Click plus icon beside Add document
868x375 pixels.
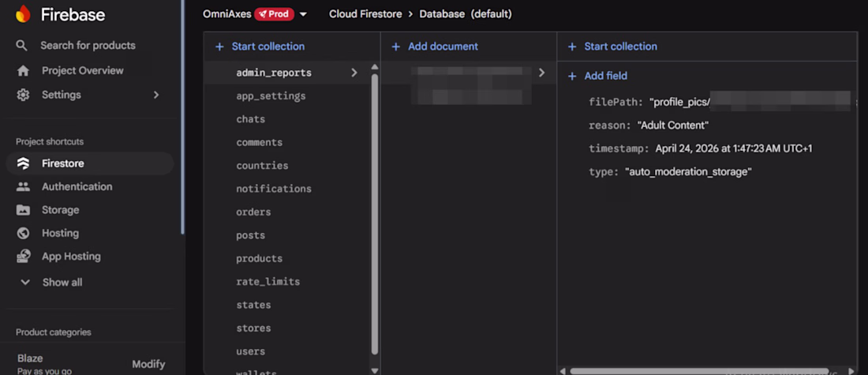click(x=396, y=47)
